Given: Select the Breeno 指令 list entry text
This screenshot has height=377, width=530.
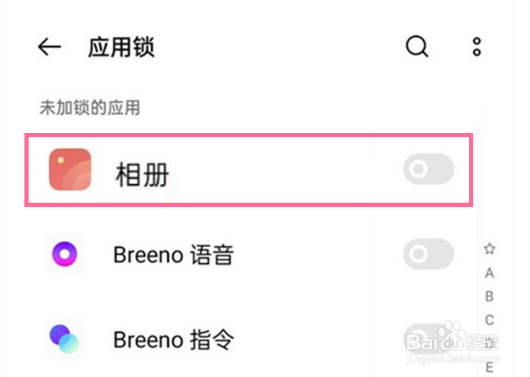Looking at the screenshot, I should click(x=173, y=339).
